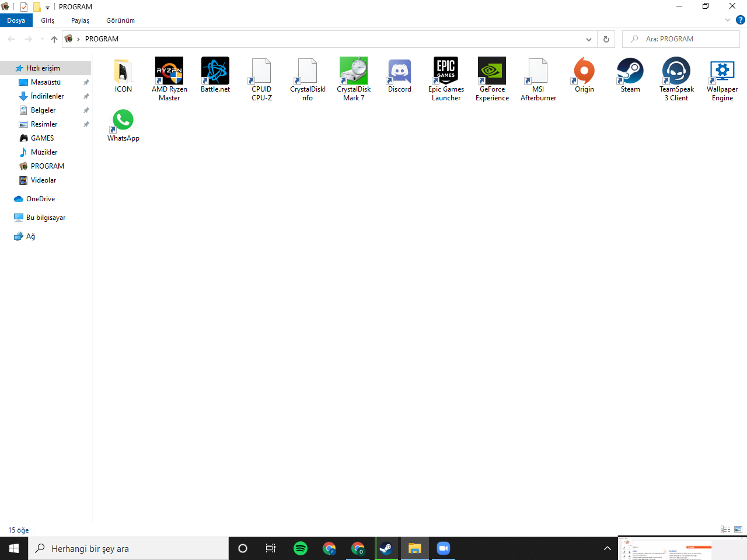The width and height of the screenshot is (747, 560).
Task: Open the recent locations dropdown
Action: click(x=42, y=39)
